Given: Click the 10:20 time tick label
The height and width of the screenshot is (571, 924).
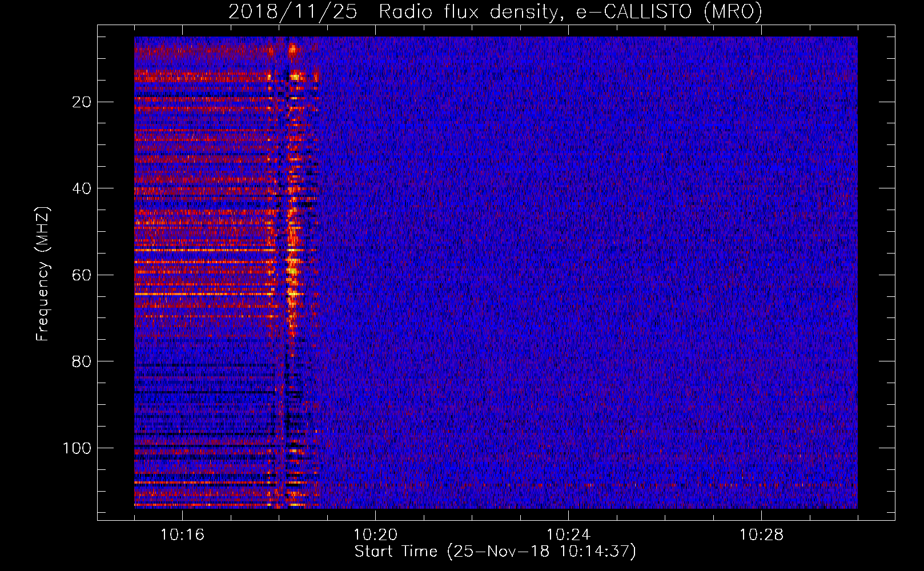Looking at the screenshot, I should [375, 535].
